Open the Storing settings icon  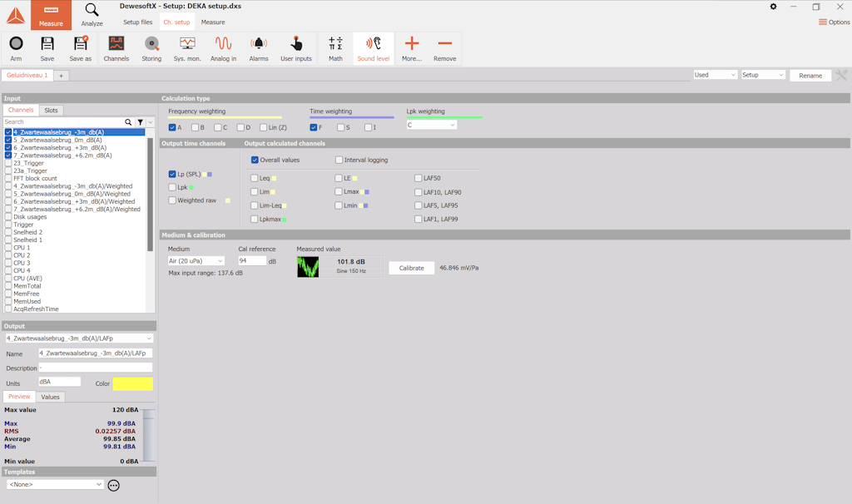(x=151, y=43)
